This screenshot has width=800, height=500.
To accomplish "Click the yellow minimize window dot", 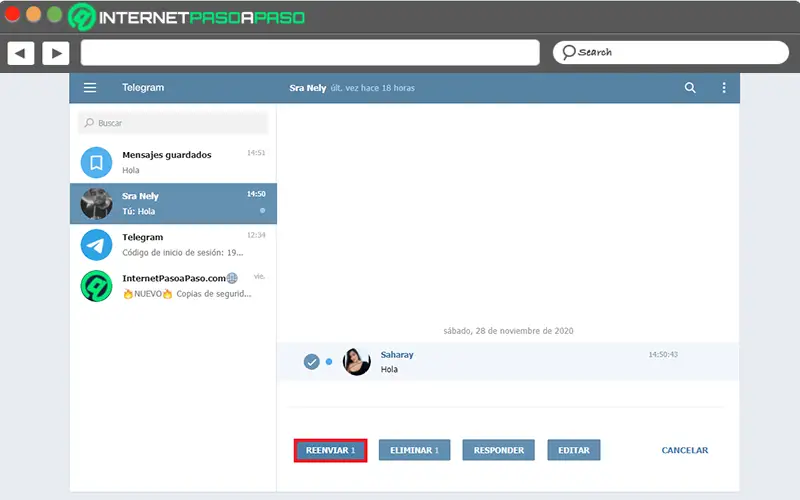I will click(33, 15).
